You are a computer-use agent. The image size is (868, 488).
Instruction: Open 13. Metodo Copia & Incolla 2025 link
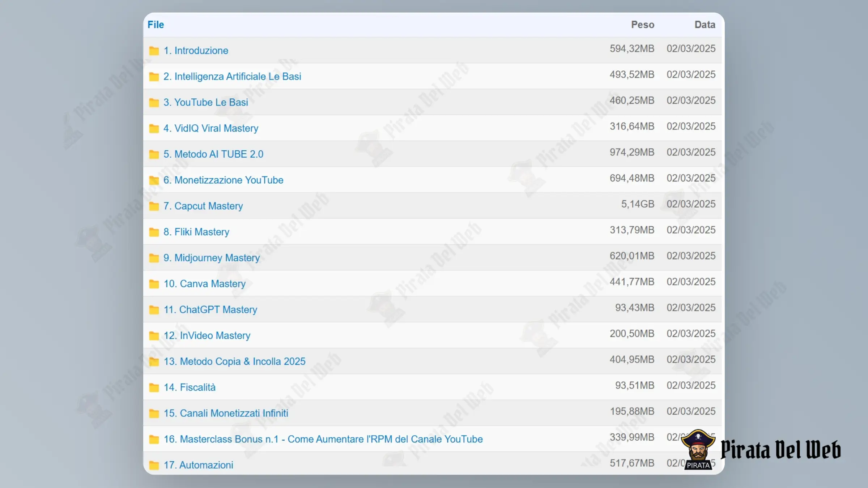[235, 361]
